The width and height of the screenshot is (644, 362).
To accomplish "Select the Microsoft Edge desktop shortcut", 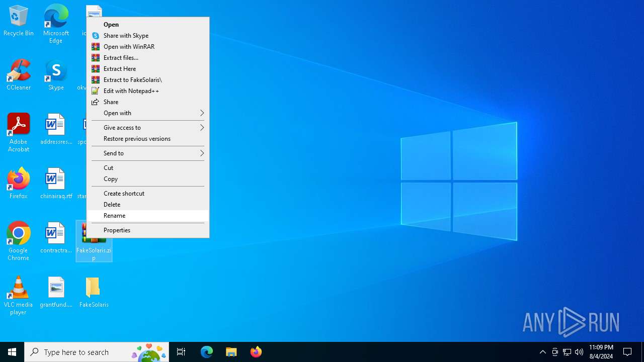I will [x=56, y=24].
